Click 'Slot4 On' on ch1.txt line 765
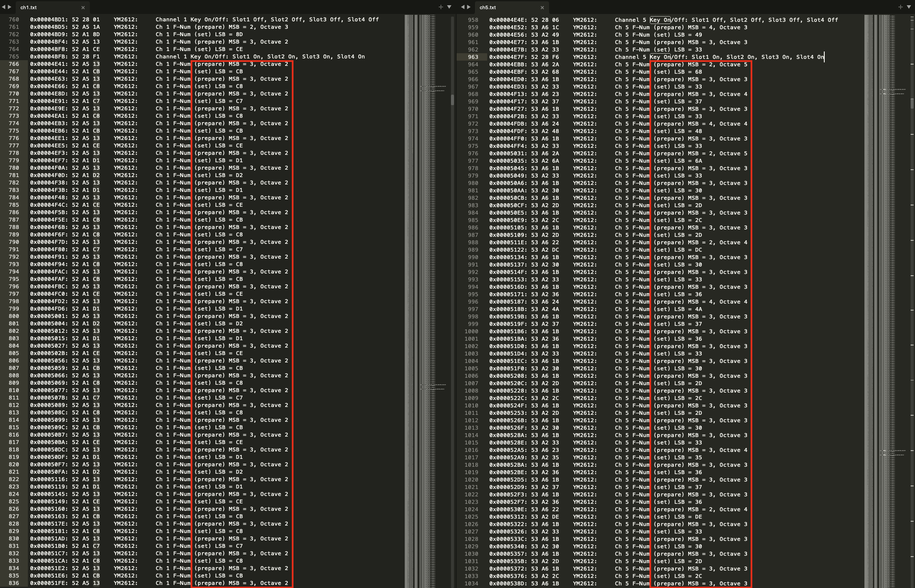The width and height of the screenshot is (915, 588). pyautogui.click(x=351, y=57)
